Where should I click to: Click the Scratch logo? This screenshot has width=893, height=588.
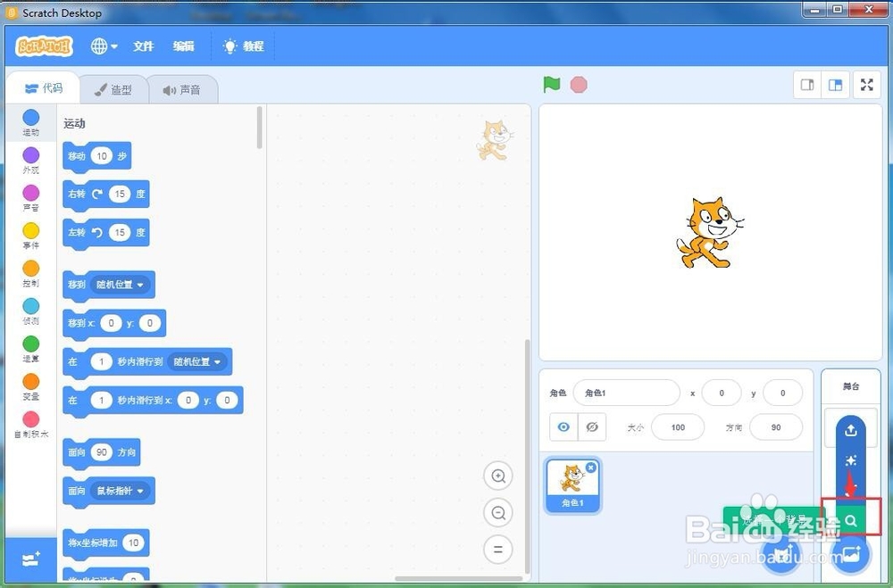[x=45, y=46]
